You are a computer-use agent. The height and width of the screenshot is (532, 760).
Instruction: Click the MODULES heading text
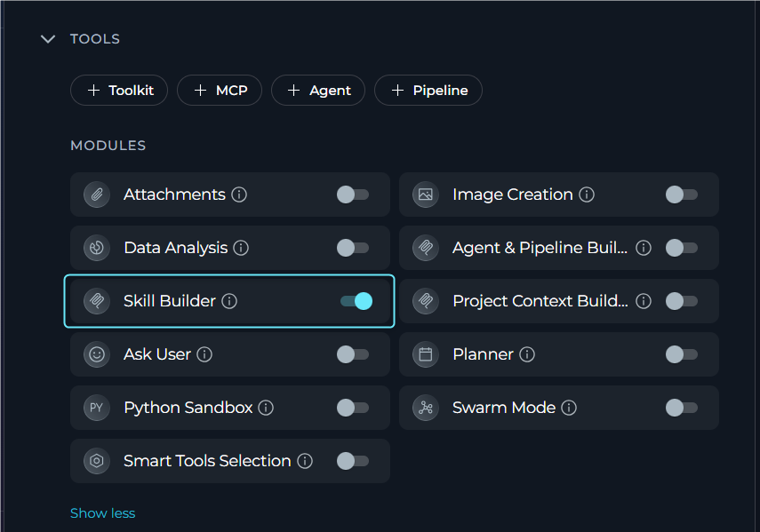tap(108, 146)
